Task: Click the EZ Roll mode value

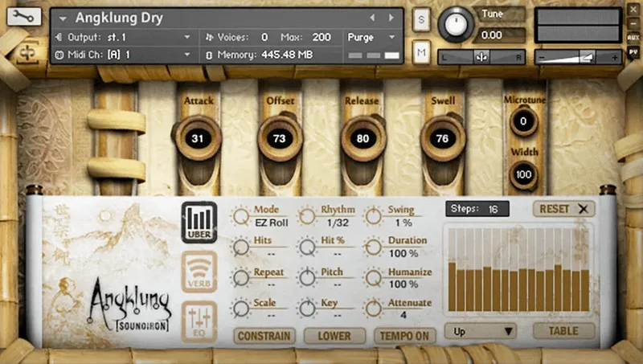Action: 272,223
